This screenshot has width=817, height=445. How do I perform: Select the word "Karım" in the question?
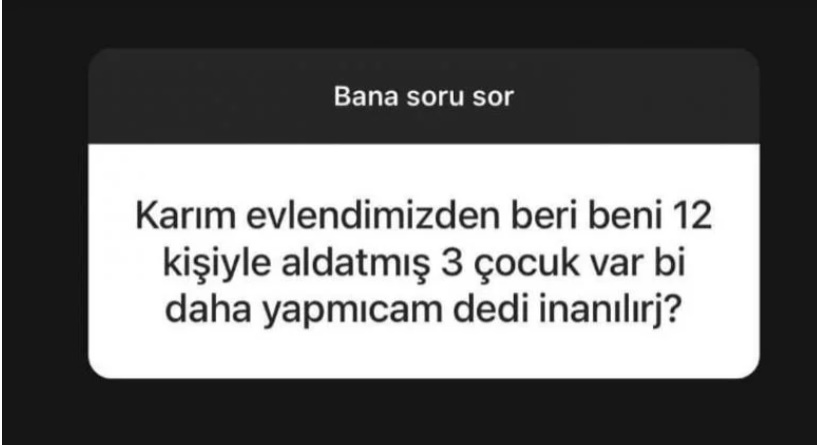pyautogui.click(x=185, y=216)
